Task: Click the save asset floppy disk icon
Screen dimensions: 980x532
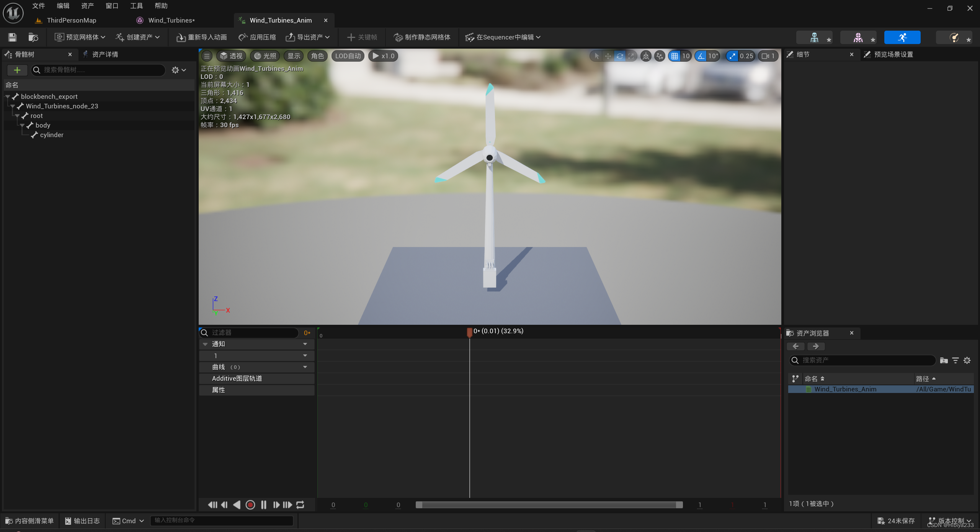Action: pos(12,37)
